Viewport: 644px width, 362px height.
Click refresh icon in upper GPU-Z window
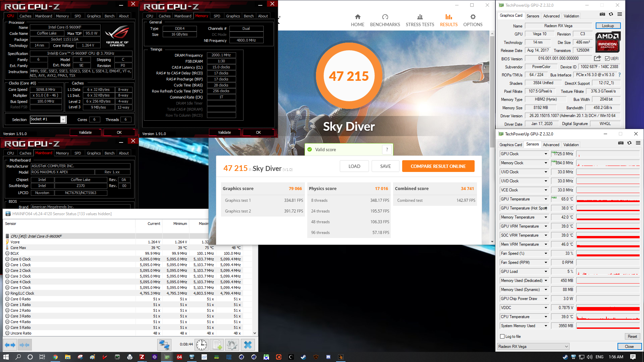[611, 14]
